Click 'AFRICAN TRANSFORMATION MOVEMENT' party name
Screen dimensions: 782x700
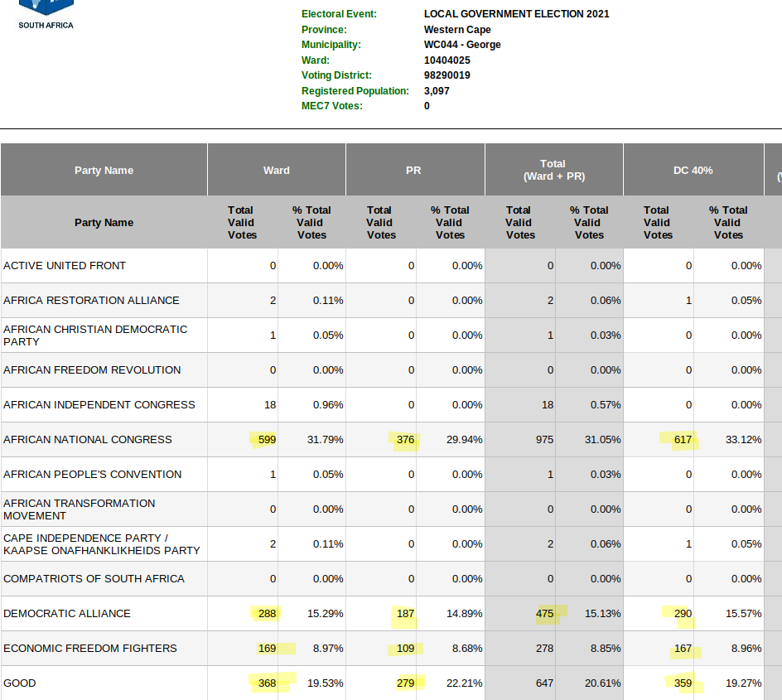[x=80, y=509]
